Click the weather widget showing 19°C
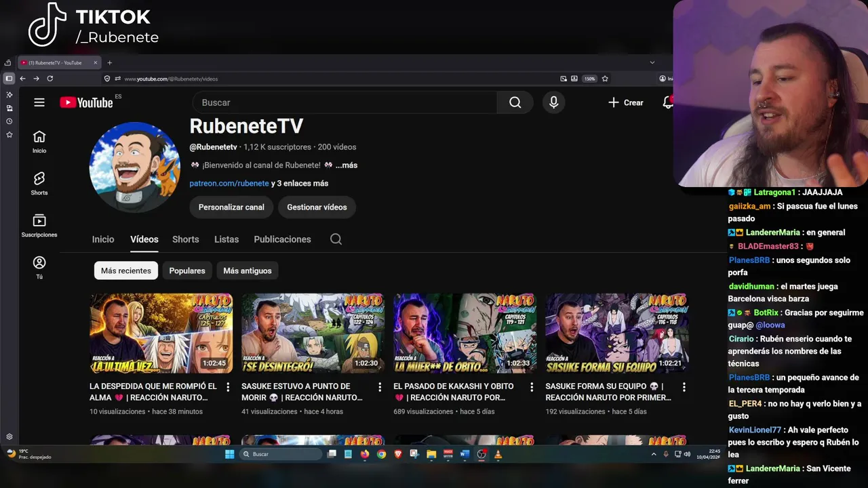The height and width of the screenshot is (488, 868). [29, 454]
